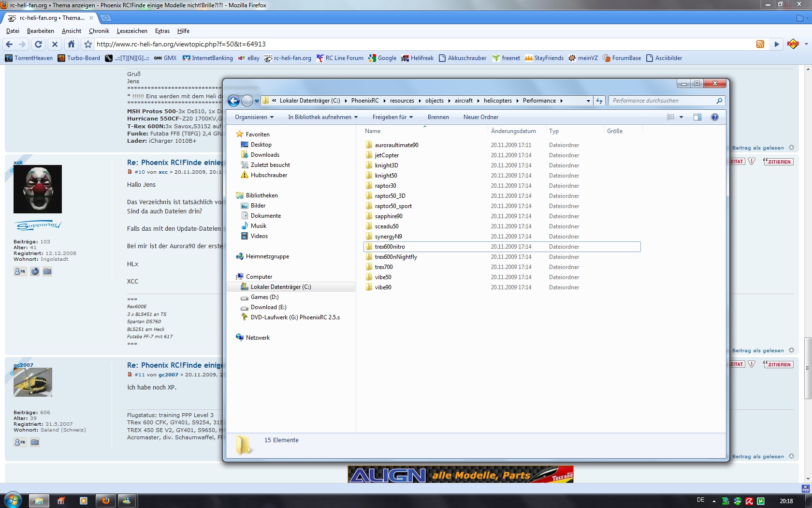This screenshot has width=812, height=508.
Task: Open Extras menu
Action: [x=162, y=31]
